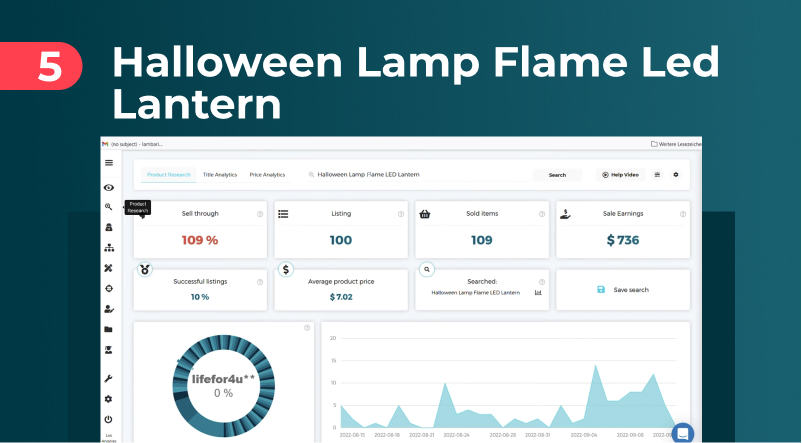Click the '2022-09-04' date axis label
This screenshot has width=802, height=443.
pos(584,435)
